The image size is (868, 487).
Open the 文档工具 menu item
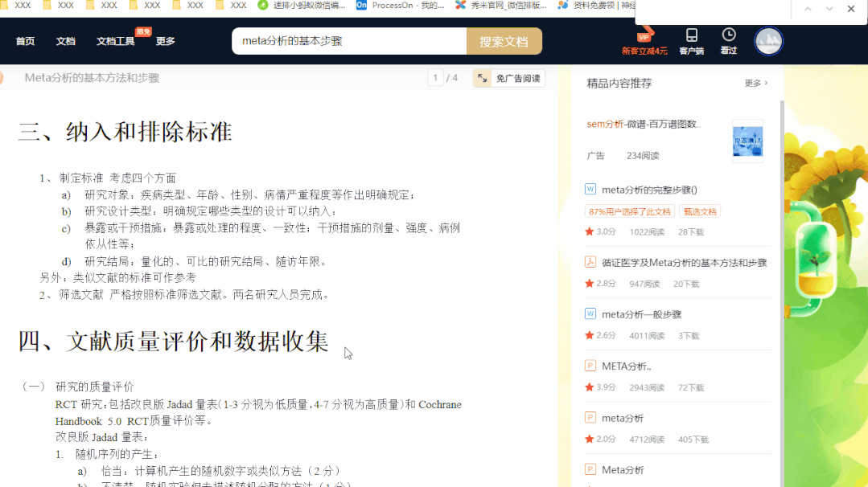[115, 42]
